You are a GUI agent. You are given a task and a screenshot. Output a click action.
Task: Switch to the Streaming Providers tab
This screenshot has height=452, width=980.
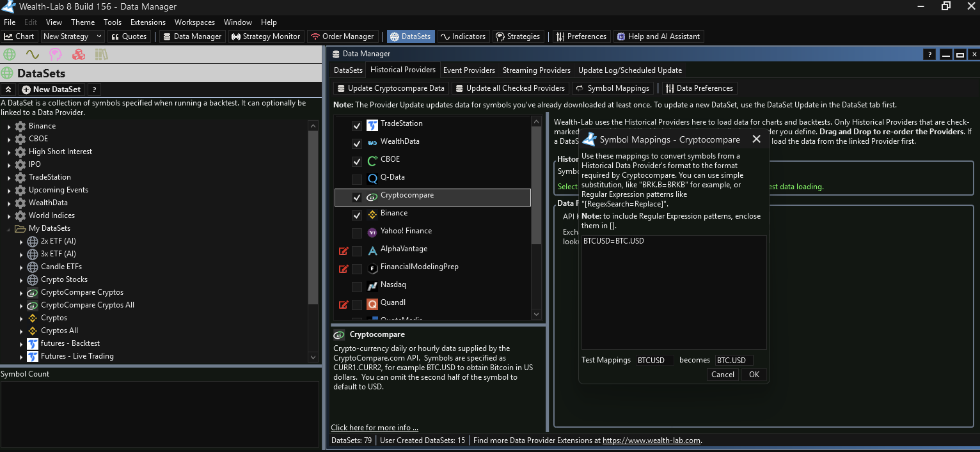coord(536,70)
